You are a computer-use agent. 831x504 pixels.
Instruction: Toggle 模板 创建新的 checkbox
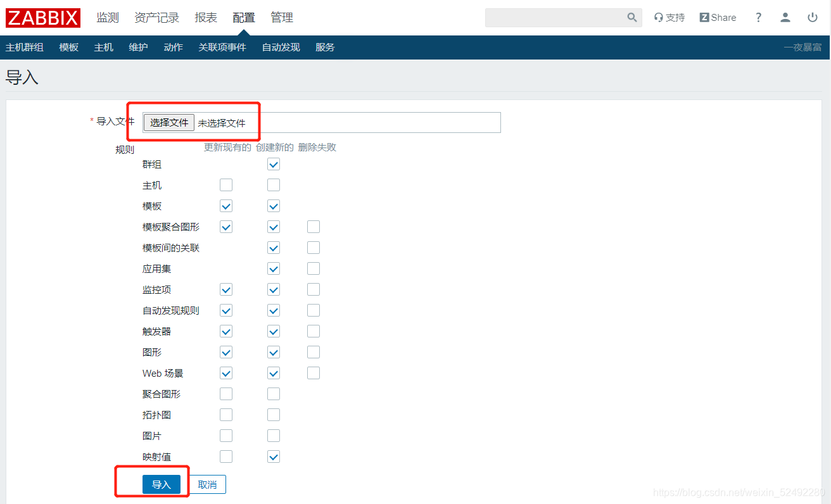click(274, 206)
